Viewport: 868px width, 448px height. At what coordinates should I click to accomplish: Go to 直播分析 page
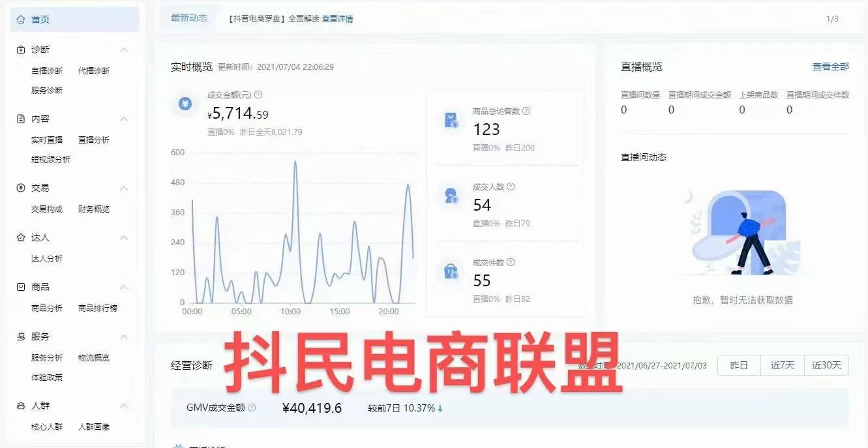pos(94,140)
